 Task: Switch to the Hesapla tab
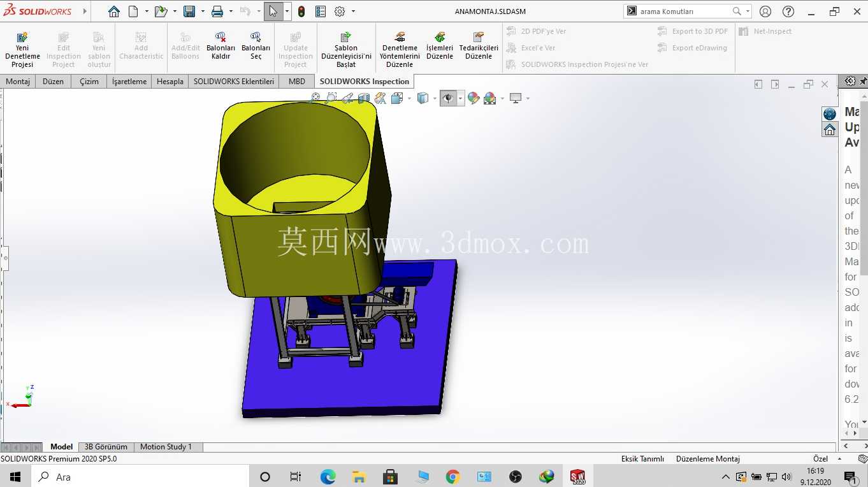170,81
